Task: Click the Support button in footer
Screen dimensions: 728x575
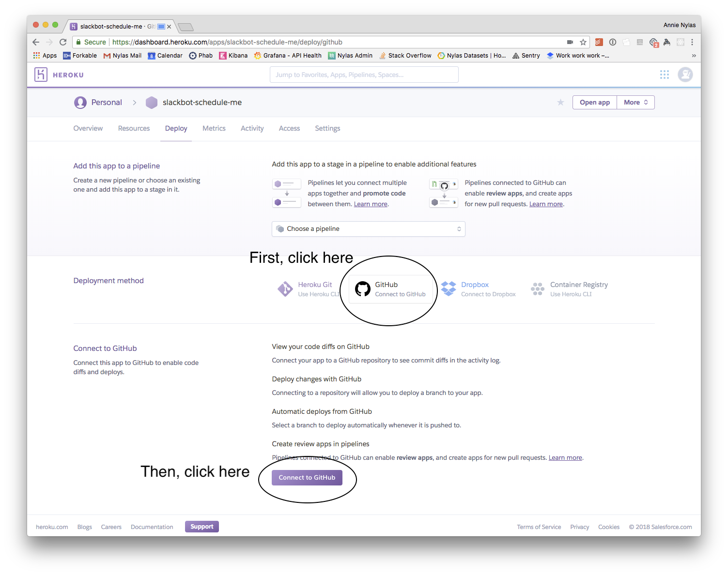Action: coord(202,527)
